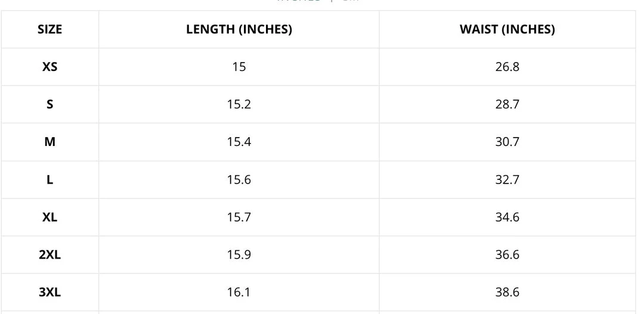This screenshot has height=314, width=644.
Task: Select the XS size row label
Action: click(49, 67)
